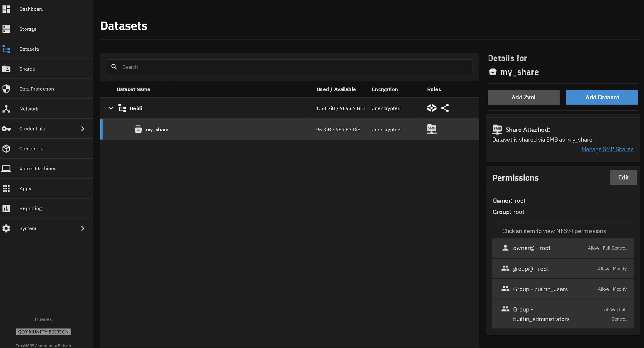Click the group icon for group@ entry
The width and height of the screenshot is (644, 348).
pos(505,268)
